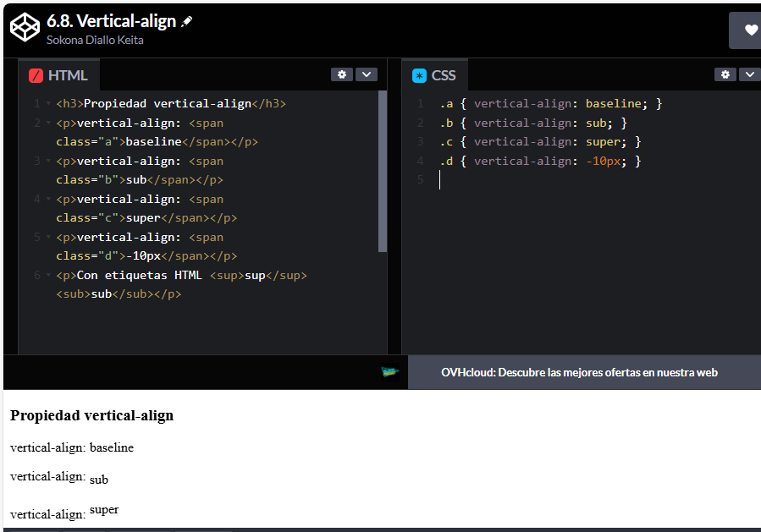Click <sub>sub</sub> closing code line

pyautogui.click(x=119, y=293)
